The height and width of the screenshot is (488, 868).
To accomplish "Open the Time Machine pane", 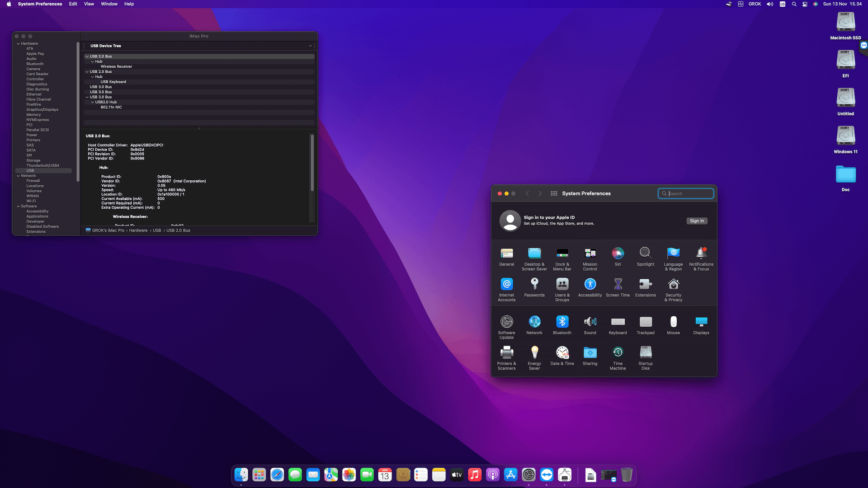I will point(618,353).
